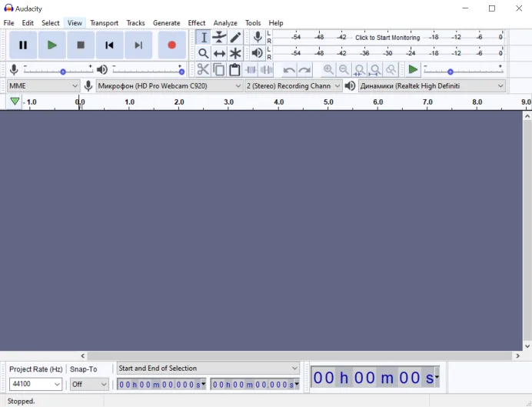
Task: Open the playback device Динамики dropdown
Action: coord(431,86)
